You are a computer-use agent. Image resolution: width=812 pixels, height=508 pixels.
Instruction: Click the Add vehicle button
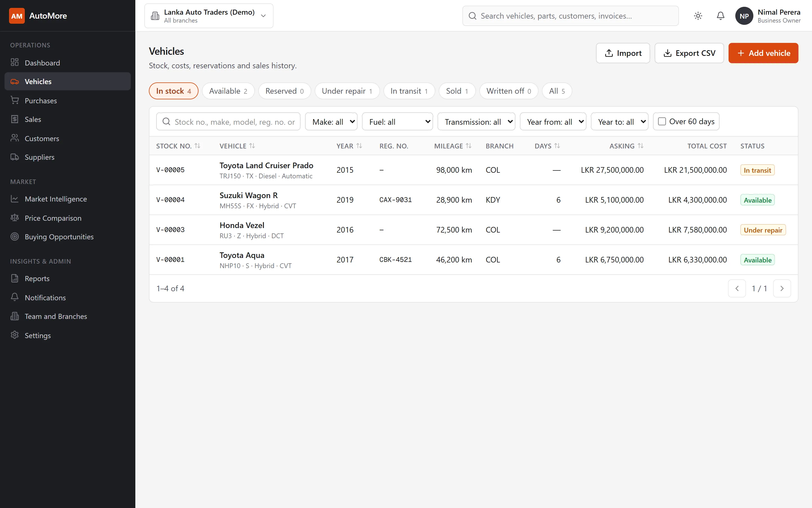[763, 53]
